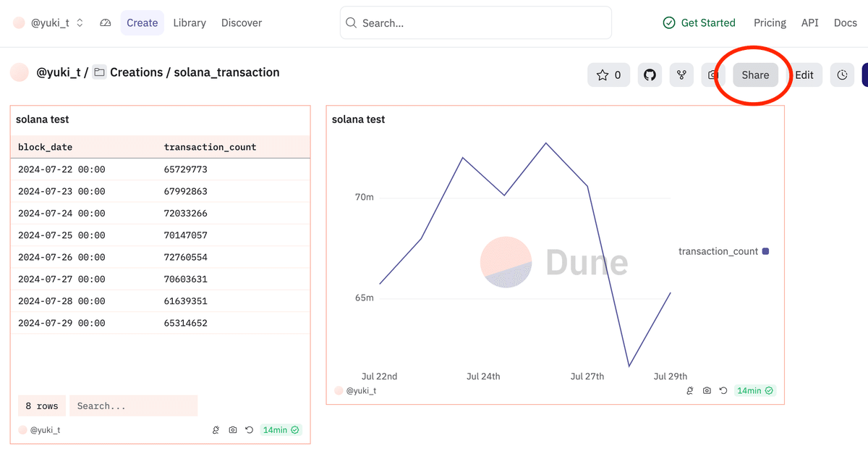
Task: Star this dashboard
Action: coord(608,75)
